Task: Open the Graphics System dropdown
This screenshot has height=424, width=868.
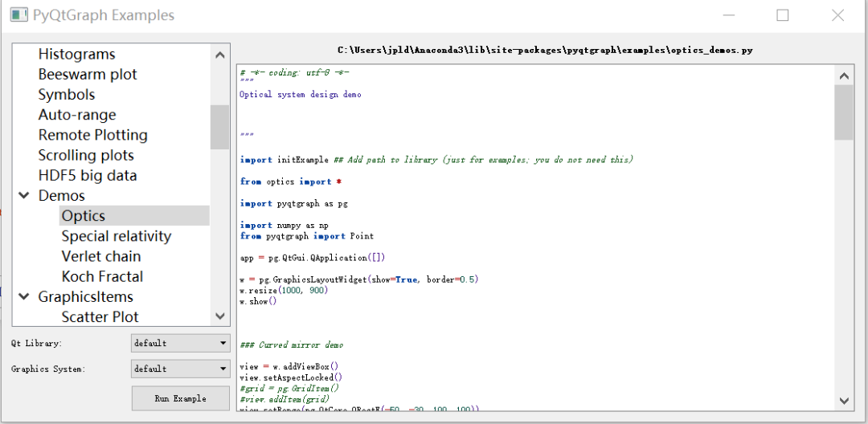Action: point(181,369)
